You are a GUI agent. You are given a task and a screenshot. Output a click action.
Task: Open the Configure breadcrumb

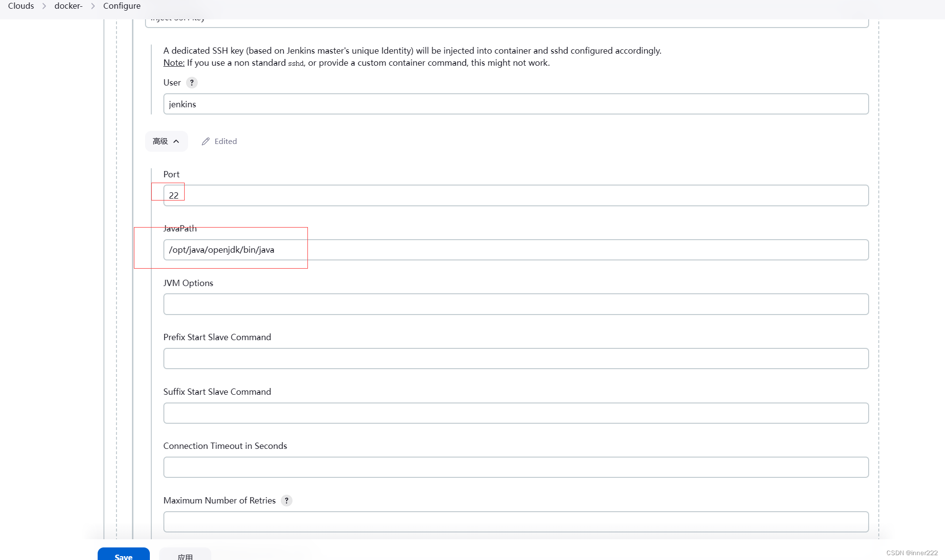pyautogui.click(x=122, y=6)
